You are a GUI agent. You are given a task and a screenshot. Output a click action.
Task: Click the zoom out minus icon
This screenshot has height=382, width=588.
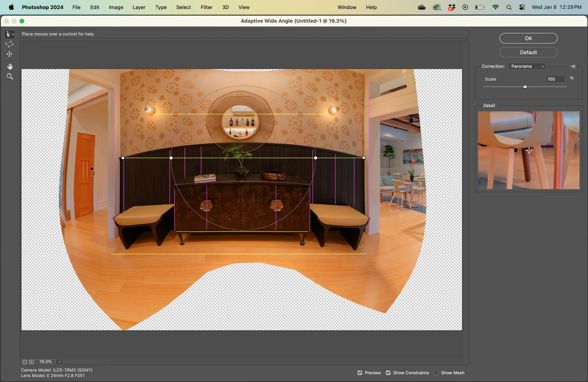tap(25, 362)
